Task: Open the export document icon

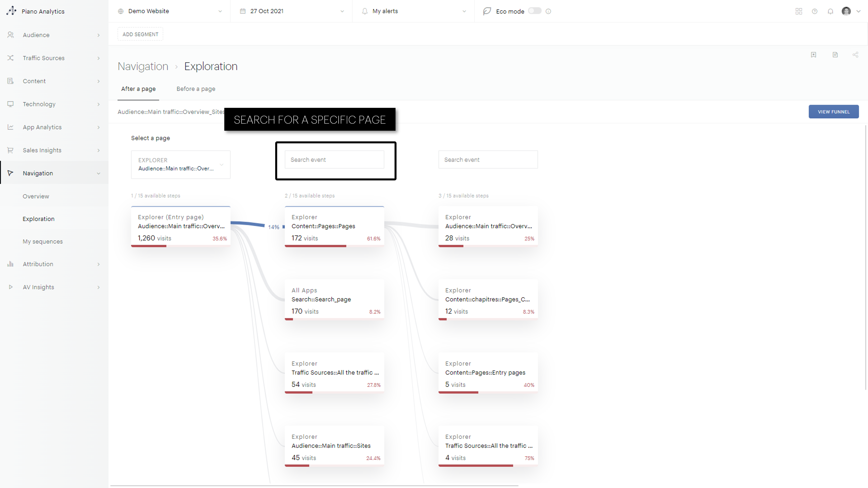Action: [835, 55]
